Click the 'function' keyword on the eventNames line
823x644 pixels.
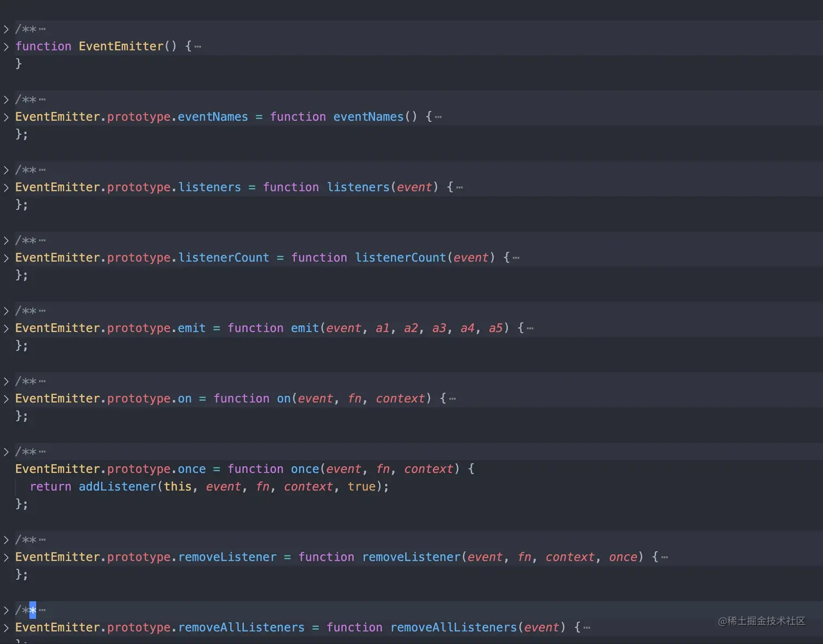tap(298, 117)
